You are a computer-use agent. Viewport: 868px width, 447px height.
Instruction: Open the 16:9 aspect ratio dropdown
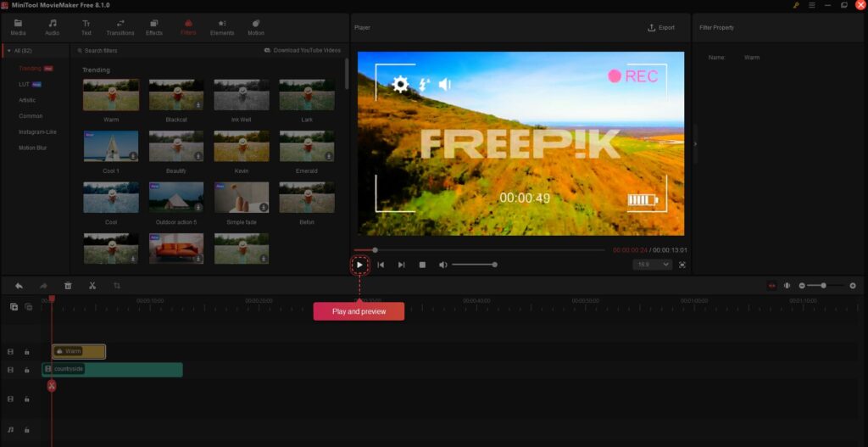[x=652, y=265]
